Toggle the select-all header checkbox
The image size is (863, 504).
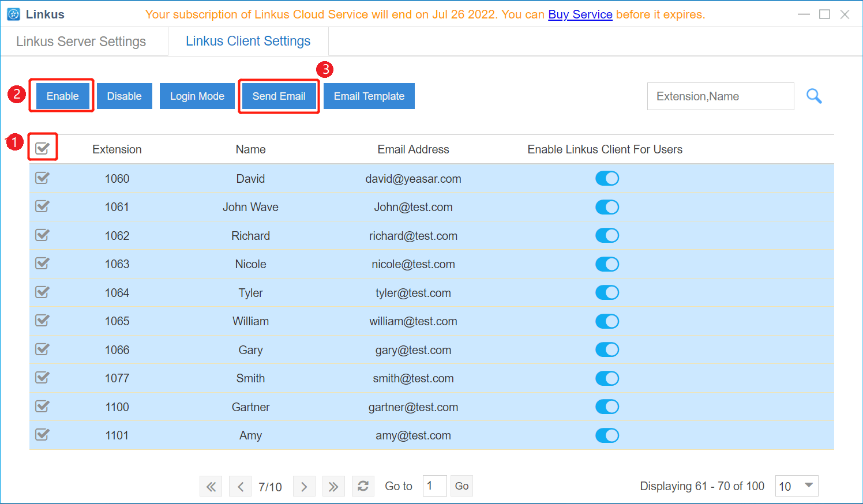pyautogui.click(x=42, y=148)
